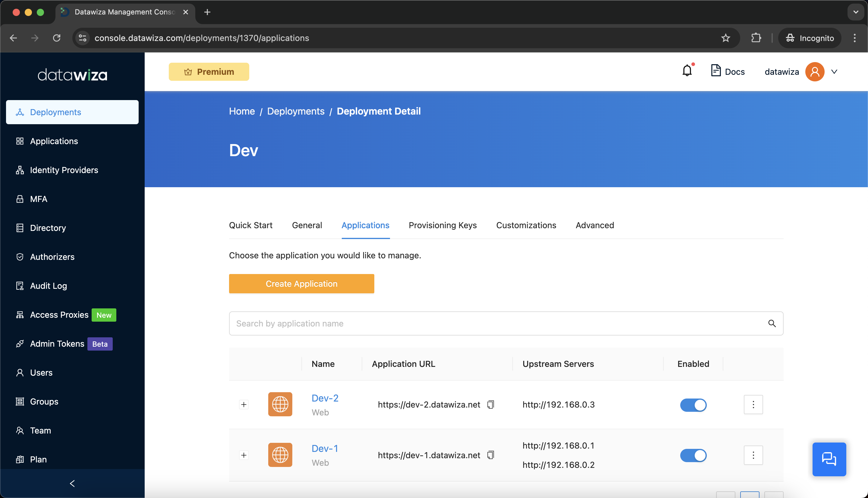This screenshot has height=498, width=868.
Task: Click the search magnifier icon
Action: click(x=772, y=323)
